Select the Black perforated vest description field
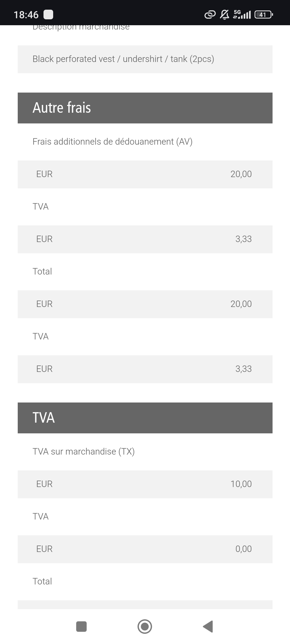This screenshot has height=644, width=290. coord(145,59)
